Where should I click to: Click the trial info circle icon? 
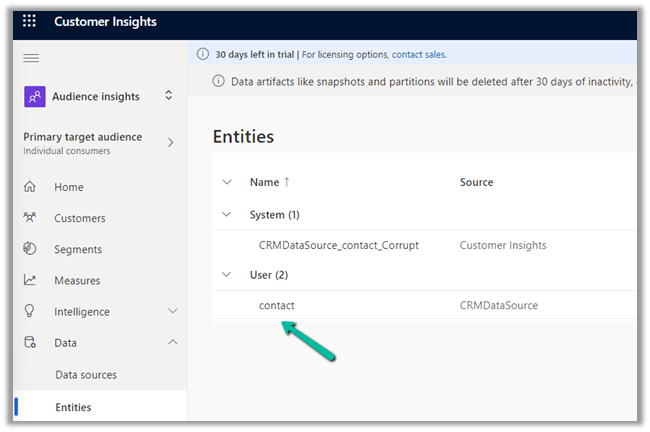pos(202,55)
